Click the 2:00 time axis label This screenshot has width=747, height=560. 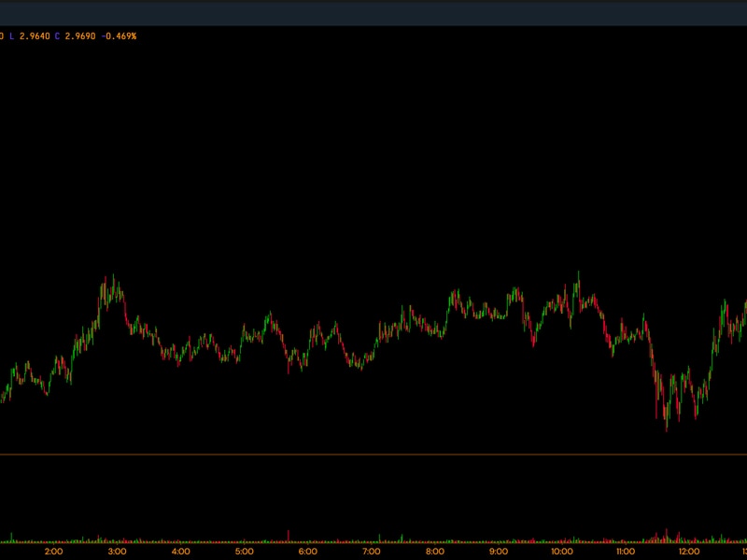pos(54,552)
